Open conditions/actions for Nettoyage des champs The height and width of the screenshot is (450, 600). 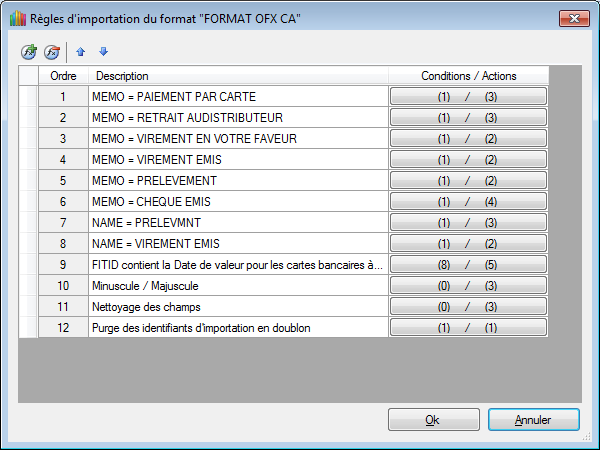(x=468, y=307)
